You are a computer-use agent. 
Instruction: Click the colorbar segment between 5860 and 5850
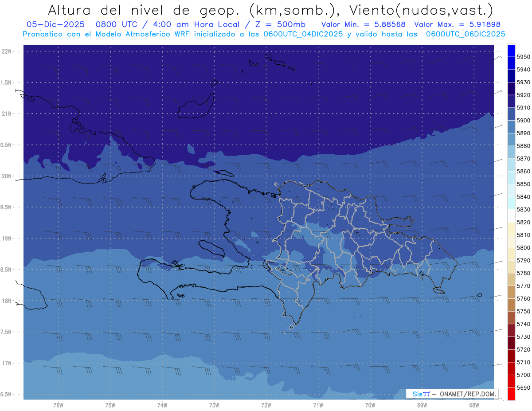point(511,178)
